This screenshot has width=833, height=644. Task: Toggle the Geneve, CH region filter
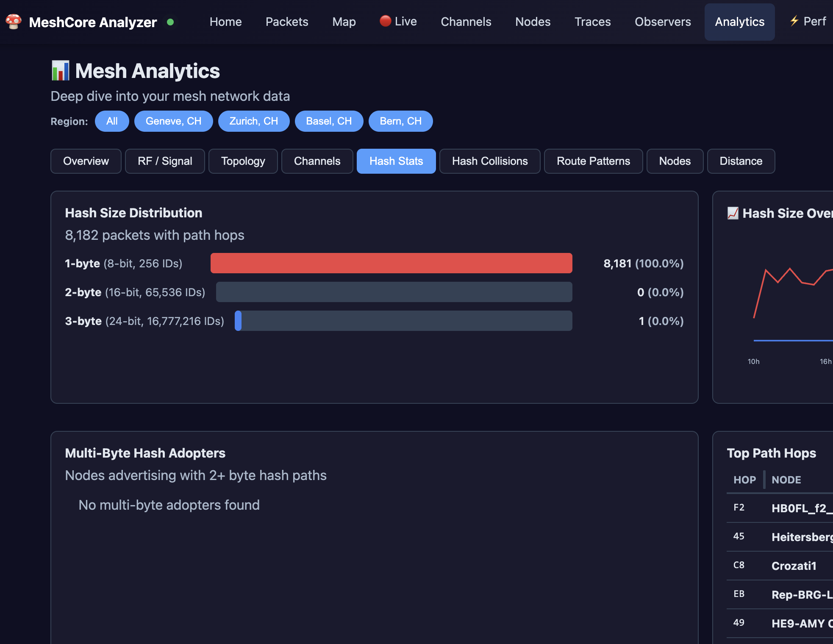click(x=173, y=121)
